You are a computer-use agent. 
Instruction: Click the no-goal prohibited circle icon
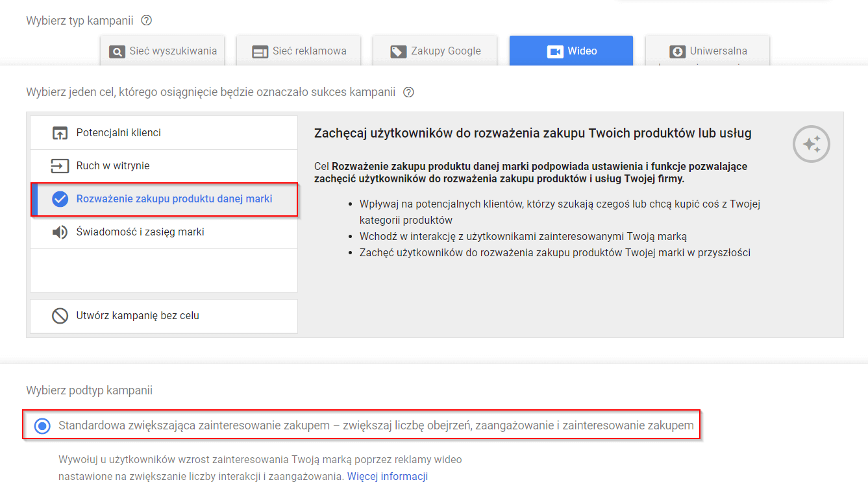pyautogui.click(x=60, y=316)
